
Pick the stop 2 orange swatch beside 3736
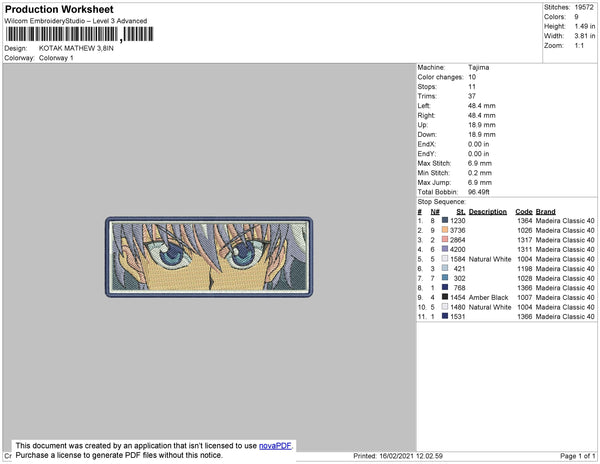pyautogui.click(x=445, y=230)
